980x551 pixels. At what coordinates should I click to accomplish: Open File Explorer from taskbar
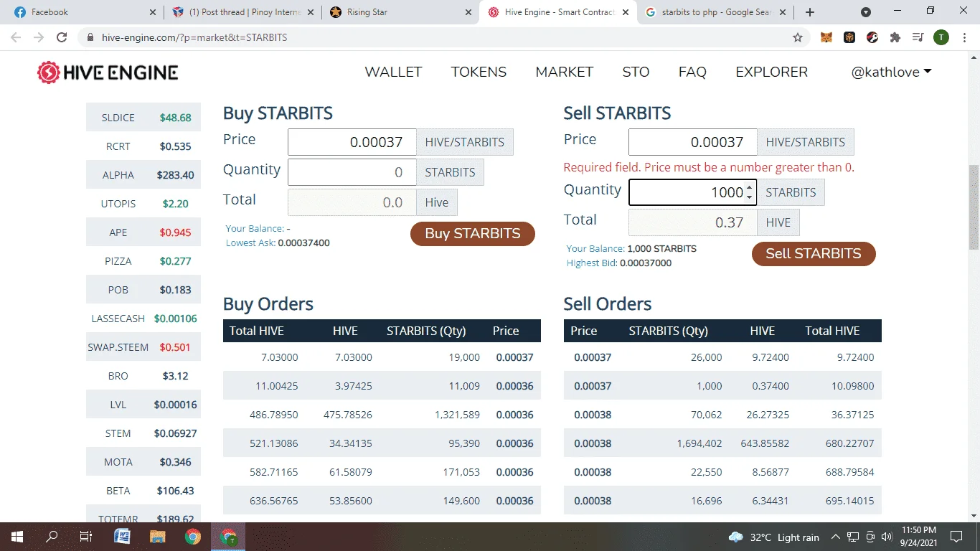[158, 537]
